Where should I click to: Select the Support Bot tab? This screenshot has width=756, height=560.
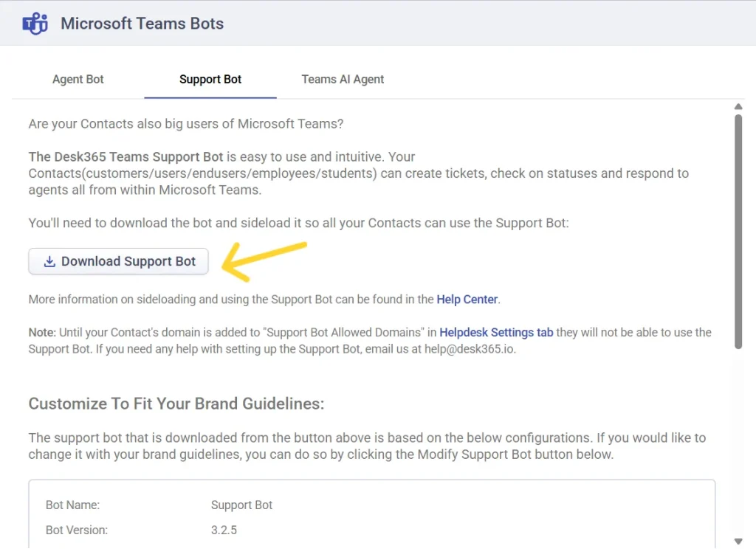(x=210, y=80)
